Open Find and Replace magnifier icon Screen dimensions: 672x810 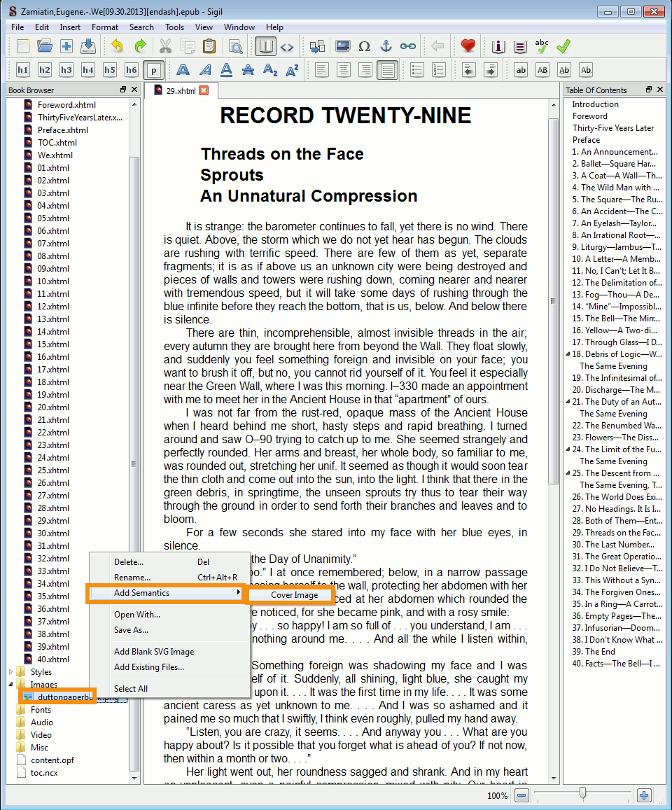point(235,46)
